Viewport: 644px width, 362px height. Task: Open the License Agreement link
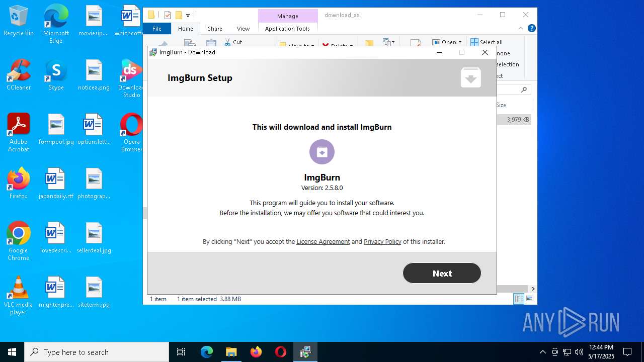[323, 242]
